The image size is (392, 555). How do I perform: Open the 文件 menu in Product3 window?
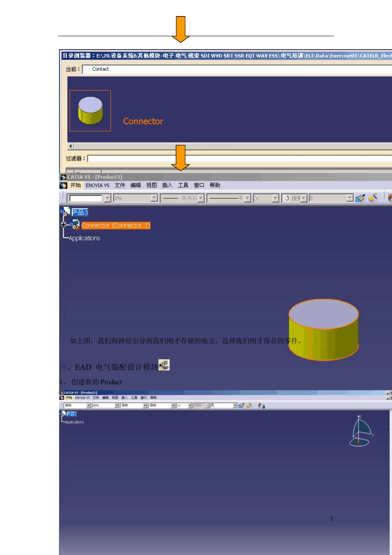click(120, 185)
